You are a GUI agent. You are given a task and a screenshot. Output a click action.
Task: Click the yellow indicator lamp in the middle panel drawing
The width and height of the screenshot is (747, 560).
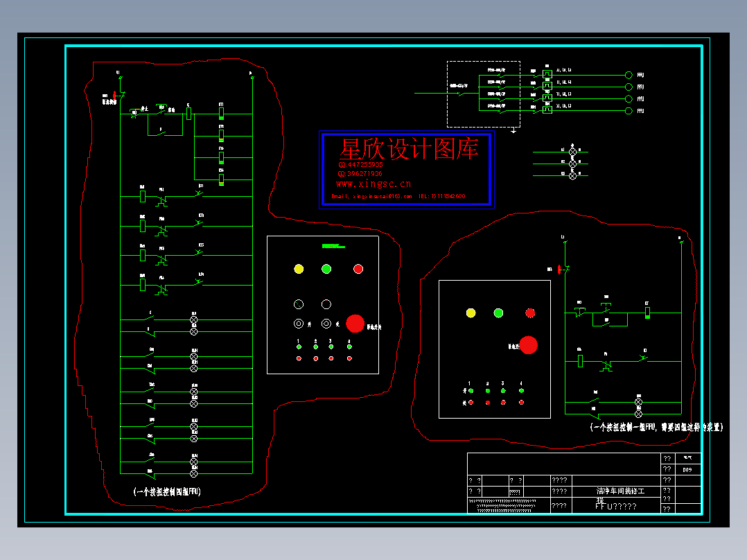click(299, 270)
